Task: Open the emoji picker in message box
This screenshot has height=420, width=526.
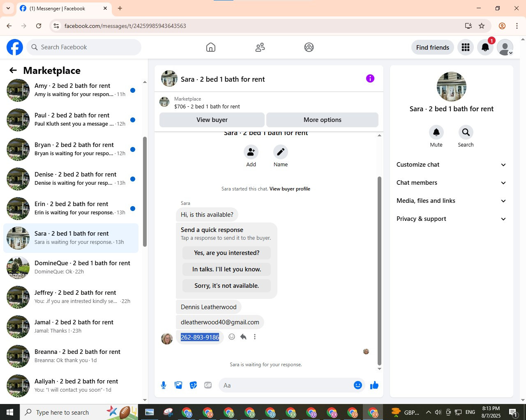Action: [x=358, y=385]
